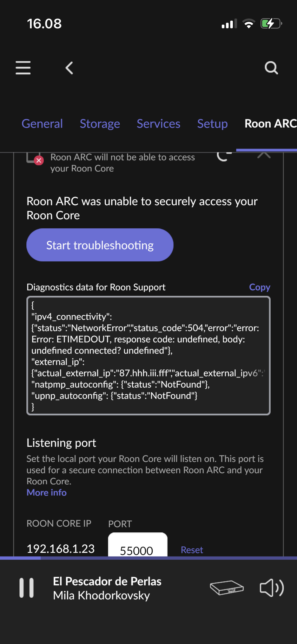Open More info about the listening port

click(46, 492)
